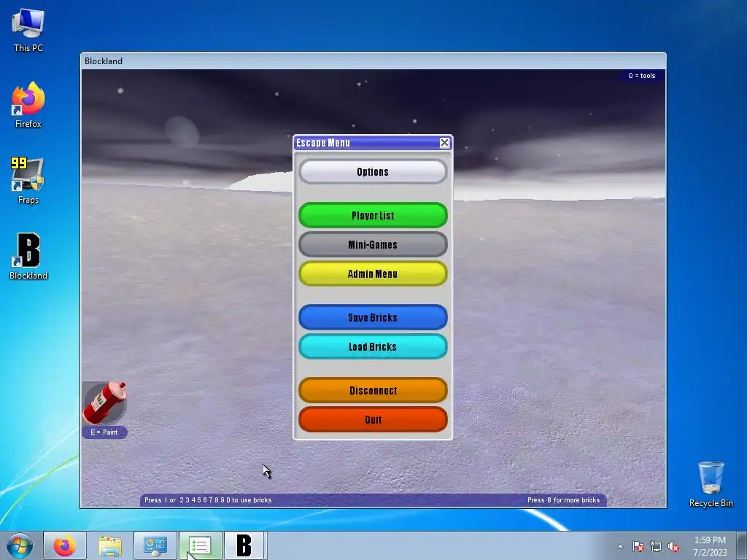Open Firefox from the taskbar
The image size is (747, 560).
[65, 545]
